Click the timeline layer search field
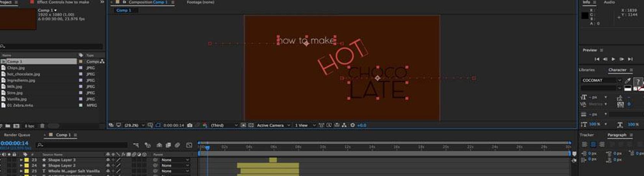 pos(82,145)
